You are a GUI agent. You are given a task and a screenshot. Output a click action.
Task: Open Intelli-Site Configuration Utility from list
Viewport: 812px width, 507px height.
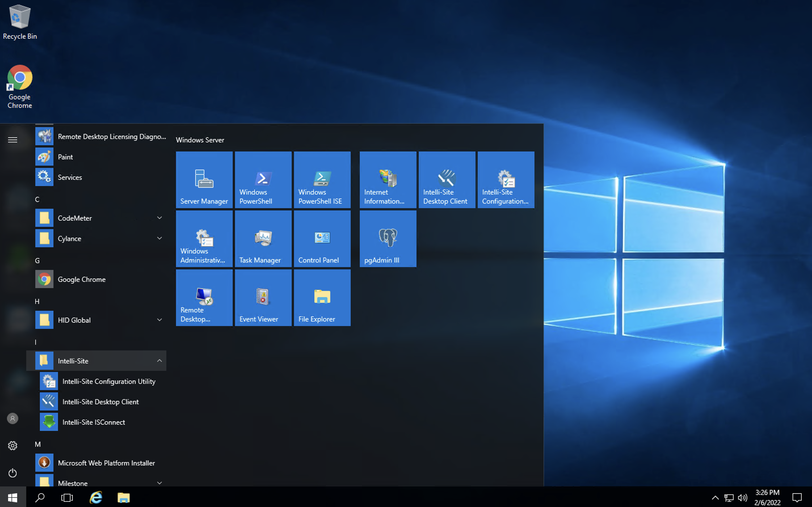(x=109, y=381)
